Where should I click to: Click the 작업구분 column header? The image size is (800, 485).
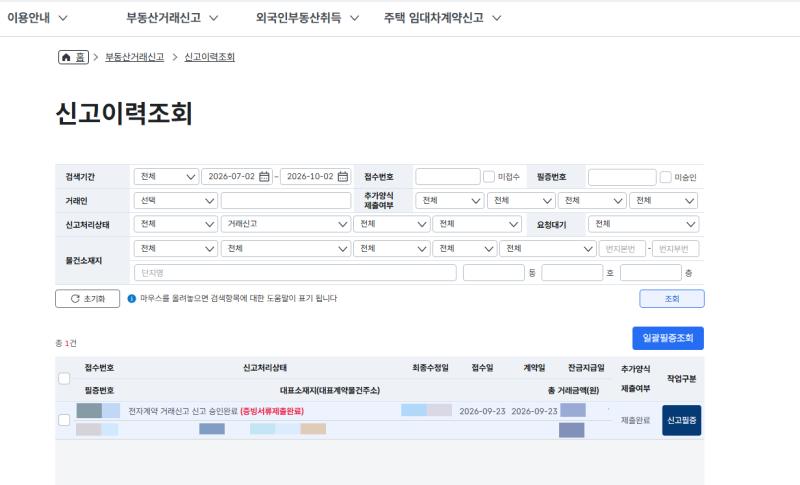pos(682,378)
